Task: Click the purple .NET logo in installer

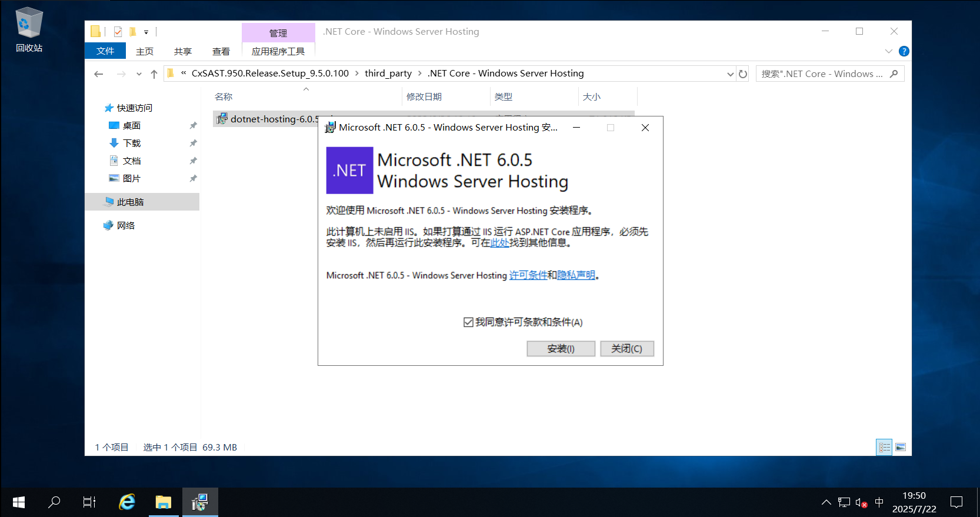Action: (x=349, y=170)
